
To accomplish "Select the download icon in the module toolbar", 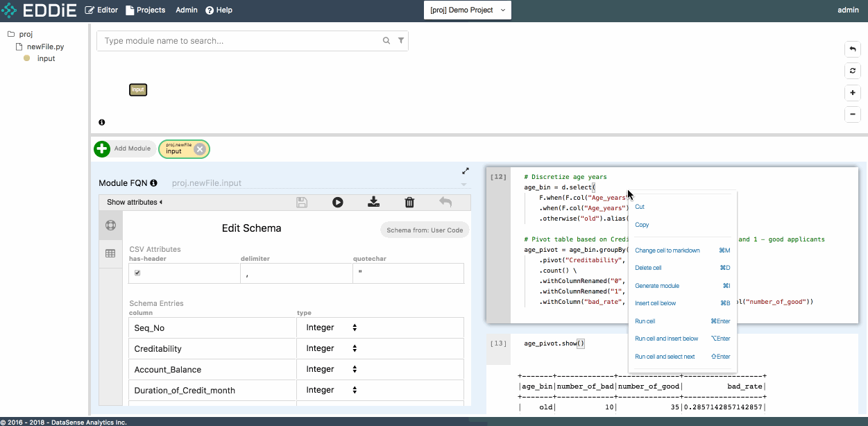I will pyautogui.click(x=374, y=202).
